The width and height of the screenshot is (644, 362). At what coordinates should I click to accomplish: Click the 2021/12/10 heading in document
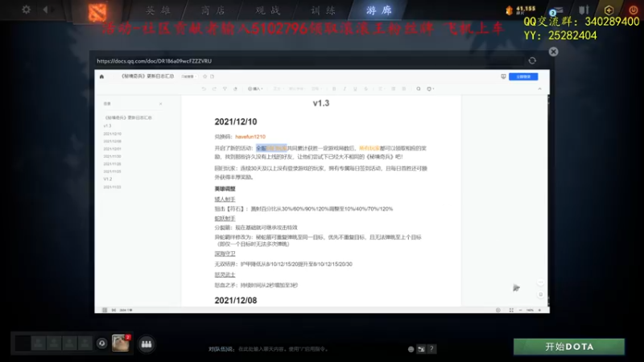point(236,122)
